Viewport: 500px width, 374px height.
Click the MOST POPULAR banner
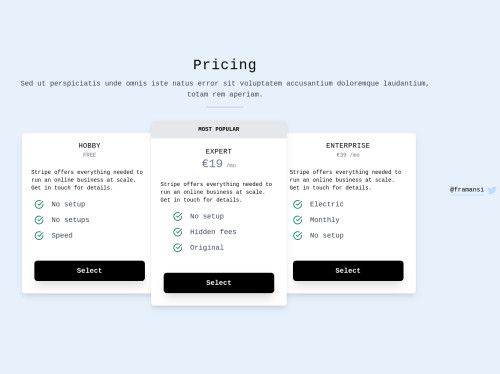pos(219,129)
